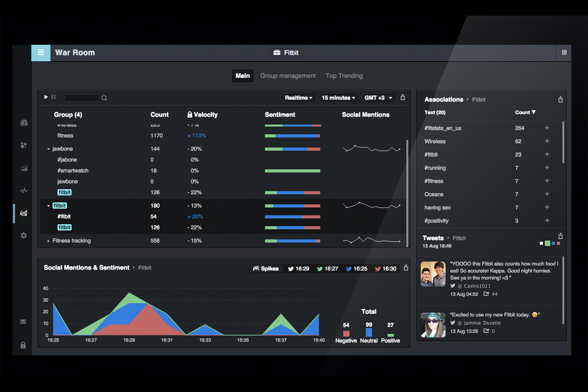Toggle the Velocity lock icon in header
This screenshot has width=588, height=392.
tap(190, 115)
